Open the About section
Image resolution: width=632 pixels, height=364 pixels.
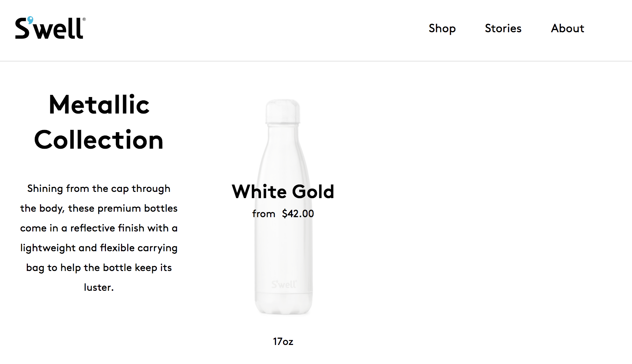[x=567, y=29]
